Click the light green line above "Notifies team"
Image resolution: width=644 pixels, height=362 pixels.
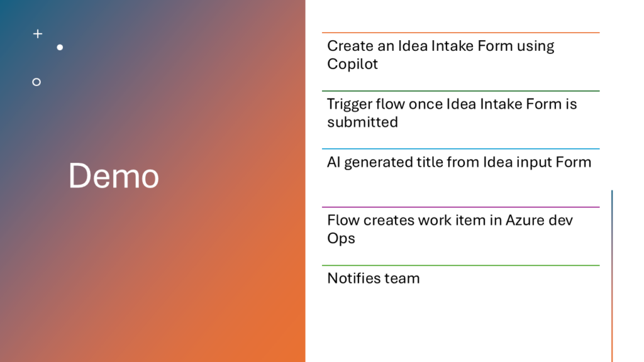[x=460, y=265]
